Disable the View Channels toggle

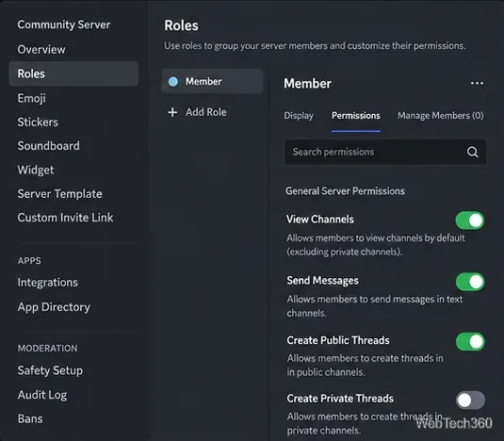point(470,220)
